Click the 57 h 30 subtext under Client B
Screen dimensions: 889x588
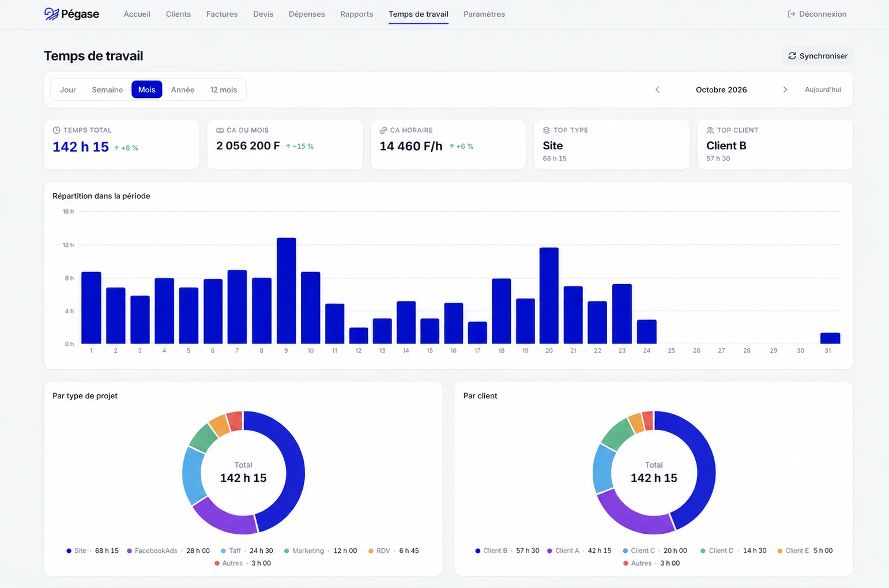(x=718, y=159)
